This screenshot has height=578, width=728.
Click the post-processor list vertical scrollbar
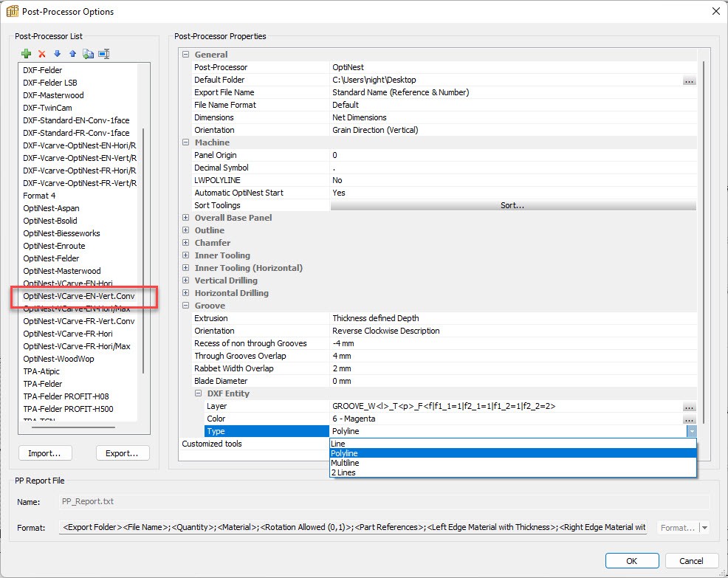[x=143, y=251]
